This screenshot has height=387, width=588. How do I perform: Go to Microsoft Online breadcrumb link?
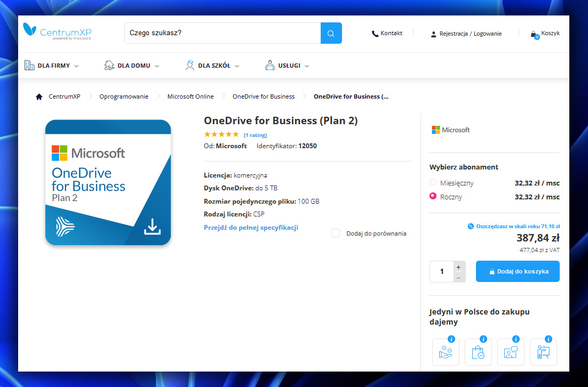point(190,96)
